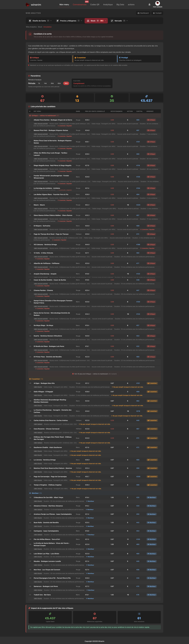Viewport: 189px width, 644px height.
Task: Select the 60d analysis period
Action: [x=59, y=83]
